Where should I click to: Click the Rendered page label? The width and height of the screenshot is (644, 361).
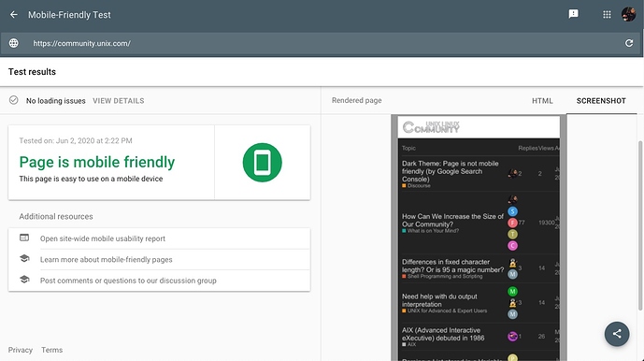(x=356, y=100)
